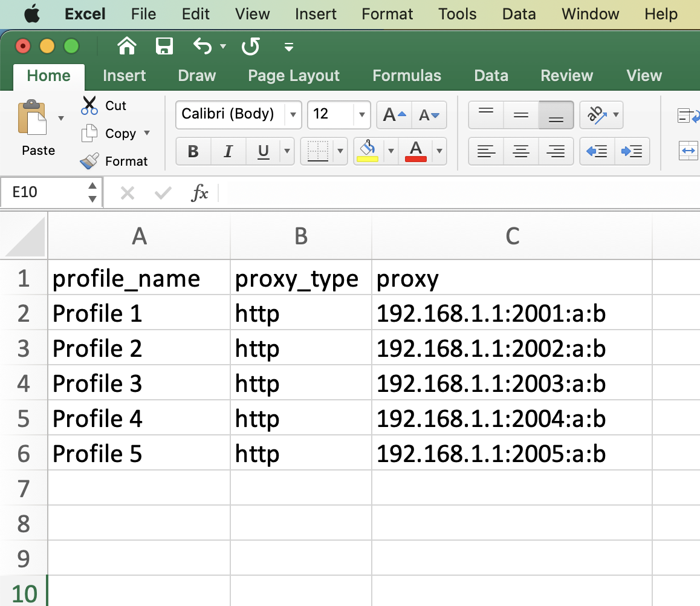Image resolution: width=700 pixels, height=606 pixels.
Task: Open the Calibri (Body) font dropdown
Action: [x=293, y=115]
